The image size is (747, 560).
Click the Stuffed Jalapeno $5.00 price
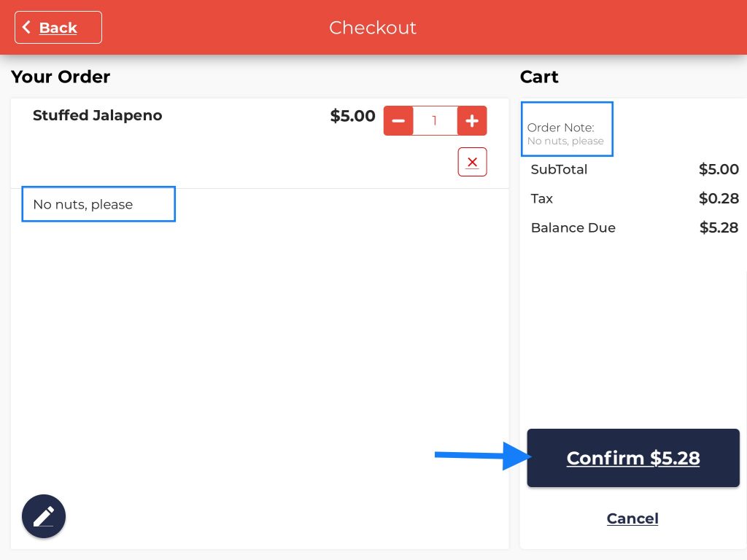pyautogui.click(x=352, y=116)
